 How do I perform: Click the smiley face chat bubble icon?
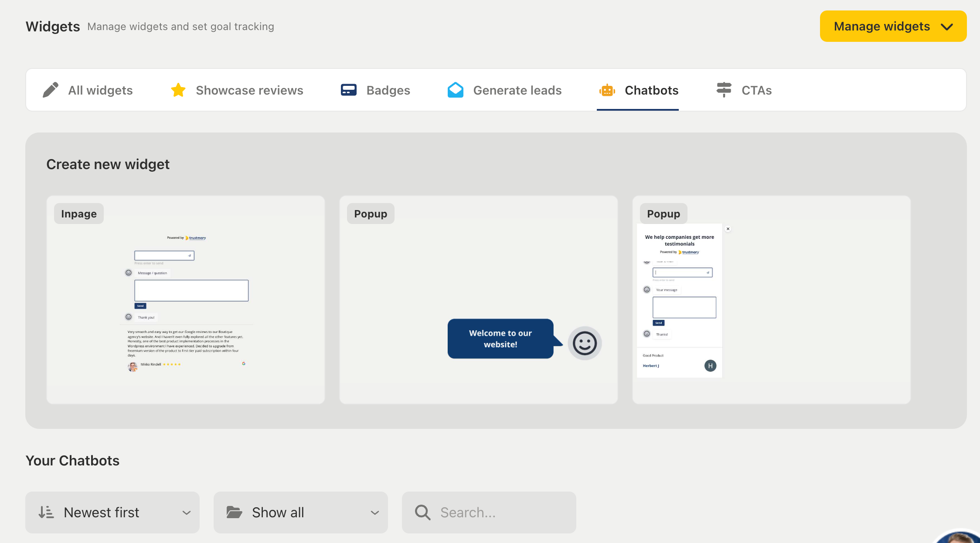click(585, 343)
